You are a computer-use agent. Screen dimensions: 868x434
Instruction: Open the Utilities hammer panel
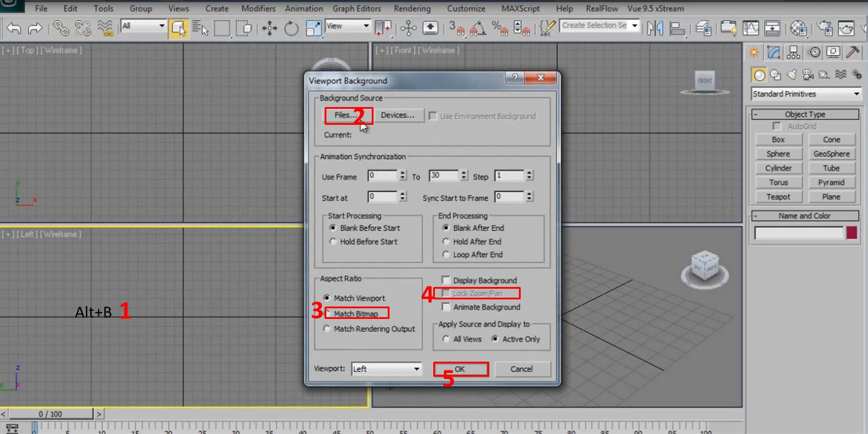(852, 53)
